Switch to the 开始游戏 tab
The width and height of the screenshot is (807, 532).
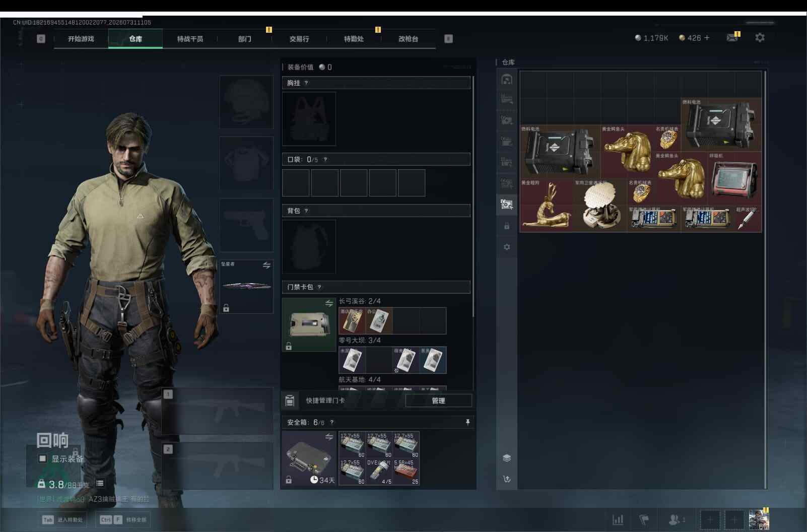pyautogui.click(x=81, y=39)
